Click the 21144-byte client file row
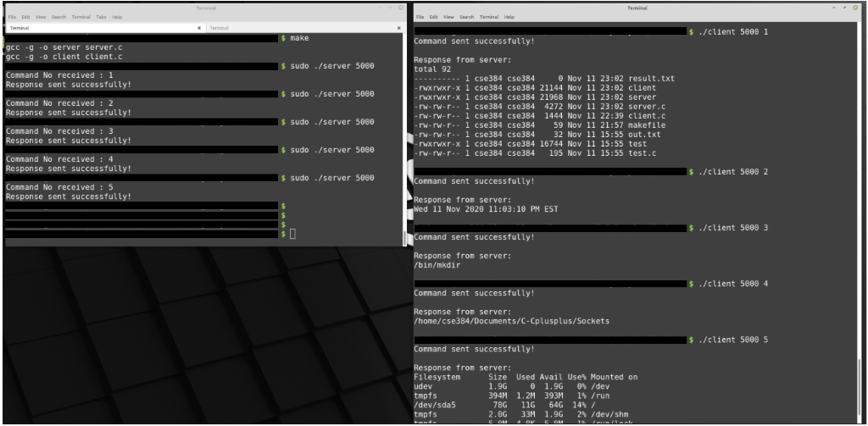 pyautogui.click(x=535, y=88)
